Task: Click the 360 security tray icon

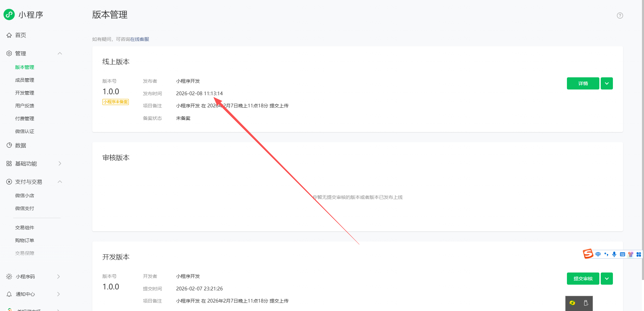Action: tap(572, 303)
